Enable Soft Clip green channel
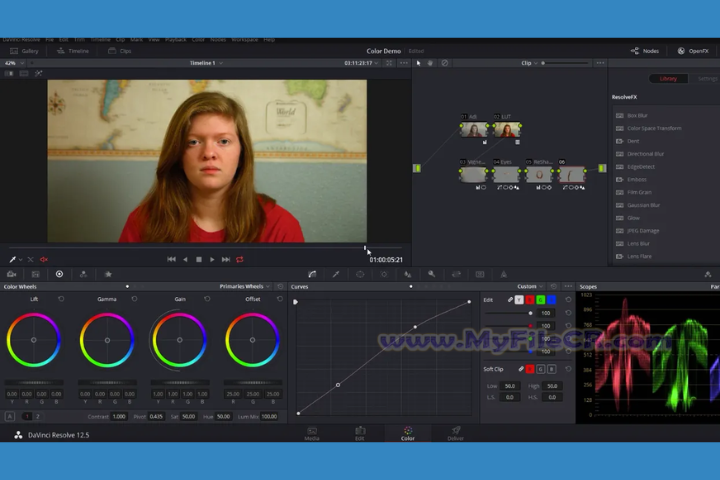The height and width of the screenshot is (480, 720). click(541, 369)
